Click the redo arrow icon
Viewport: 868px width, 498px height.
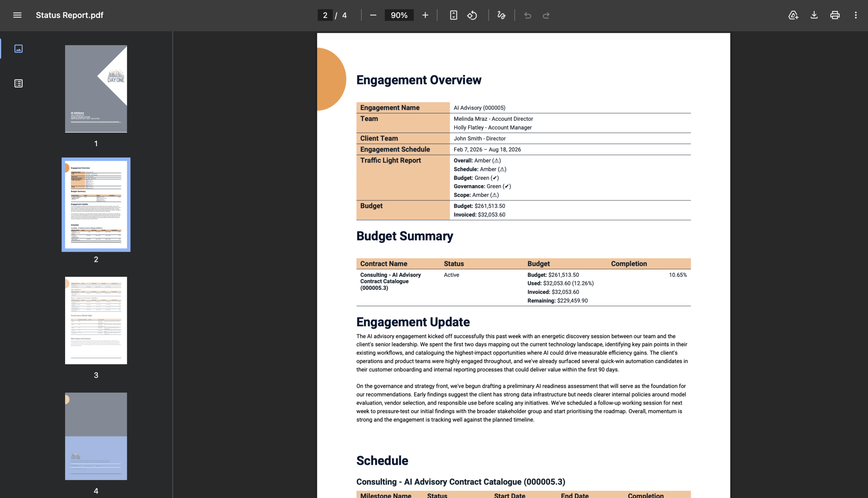(x=546, y=15)
